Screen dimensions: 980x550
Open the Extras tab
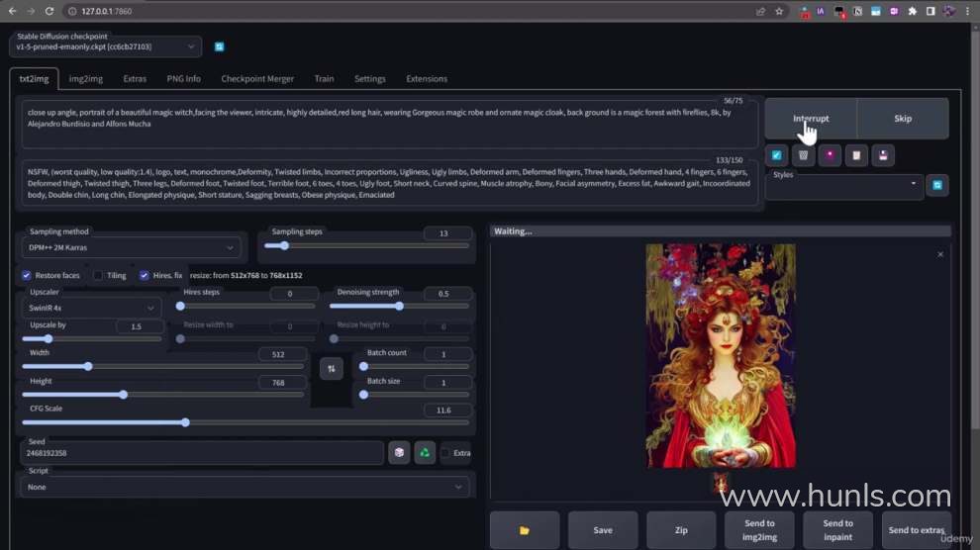pos(135,79)
